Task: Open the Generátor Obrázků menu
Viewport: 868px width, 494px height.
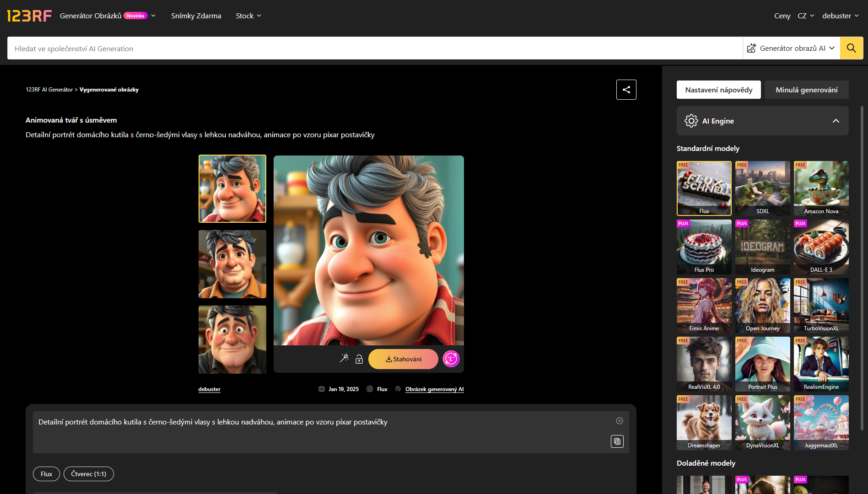Action: [108, 16]
